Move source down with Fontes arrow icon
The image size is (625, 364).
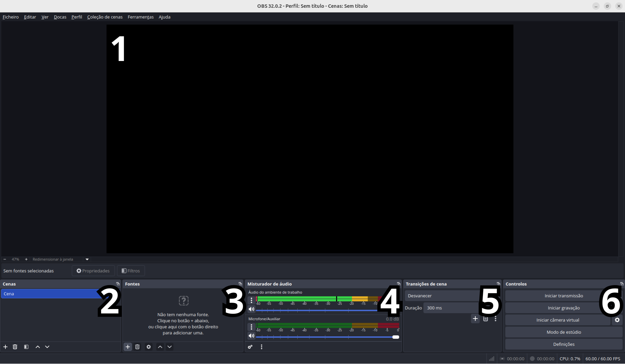point(169,347)
